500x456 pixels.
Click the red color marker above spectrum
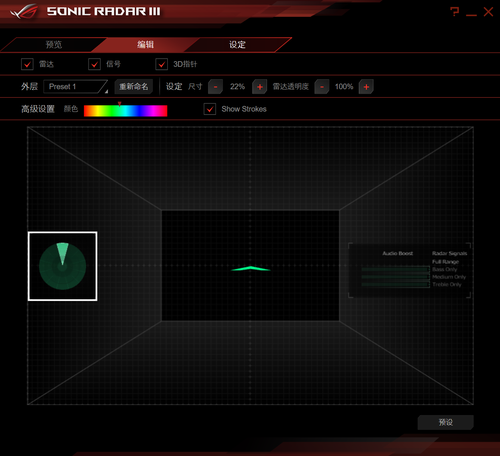(x=119, y=104)
